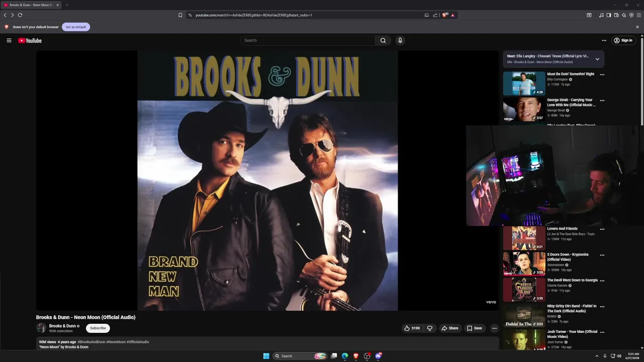Viewport: 644px width, 362px height.
Task: Open the Brave Wallet icon
Action: (x=616, y=15)
